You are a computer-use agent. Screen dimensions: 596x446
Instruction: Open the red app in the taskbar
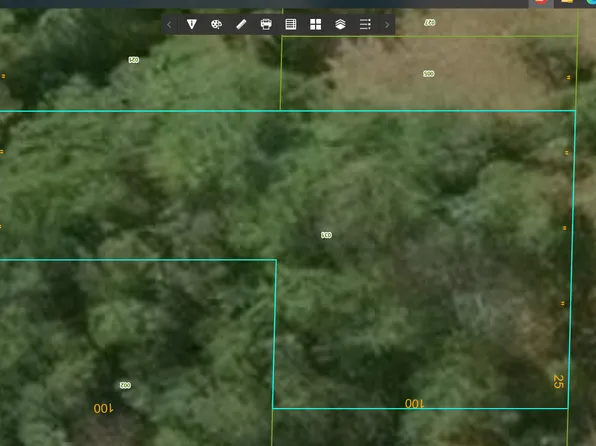click(x=541, y=2)
